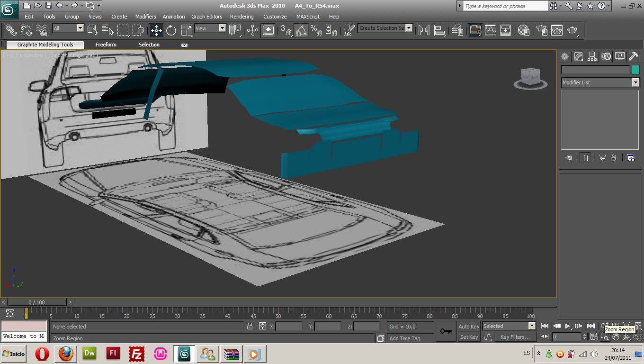The image size is (644, 364).
Task: Click the teal object color swatch
Action: 635,70
